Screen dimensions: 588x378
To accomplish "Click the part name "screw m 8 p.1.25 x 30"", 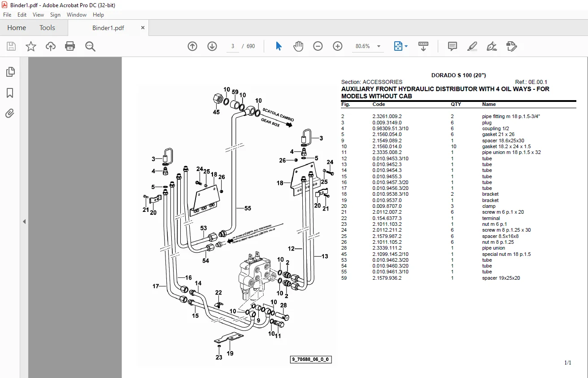I will click(506, 230).
